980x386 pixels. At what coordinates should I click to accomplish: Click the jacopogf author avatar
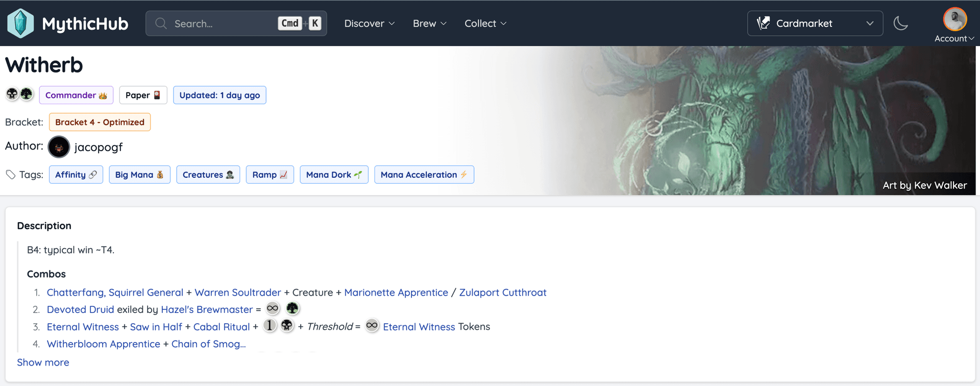(x=59, y=147)
